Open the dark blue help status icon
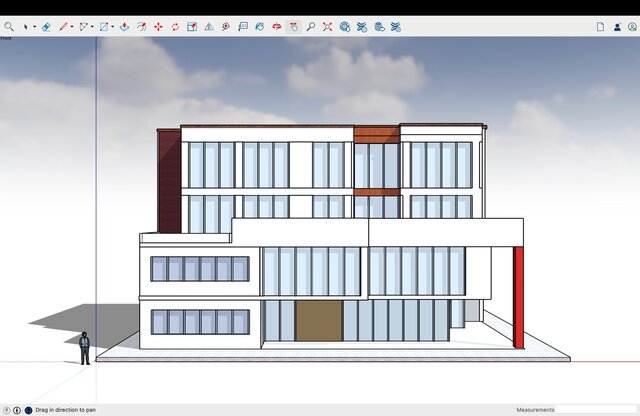This screenshot has width=640, height=416. (x=28, y=410)
